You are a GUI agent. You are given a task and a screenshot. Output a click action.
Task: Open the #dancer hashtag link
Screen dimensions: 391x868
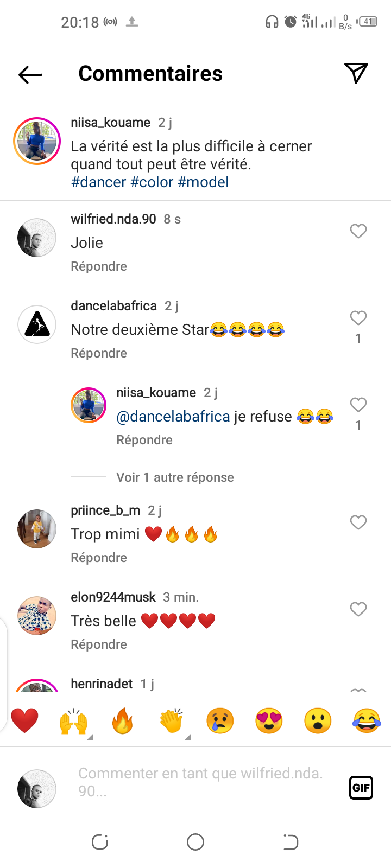(99, 182)
